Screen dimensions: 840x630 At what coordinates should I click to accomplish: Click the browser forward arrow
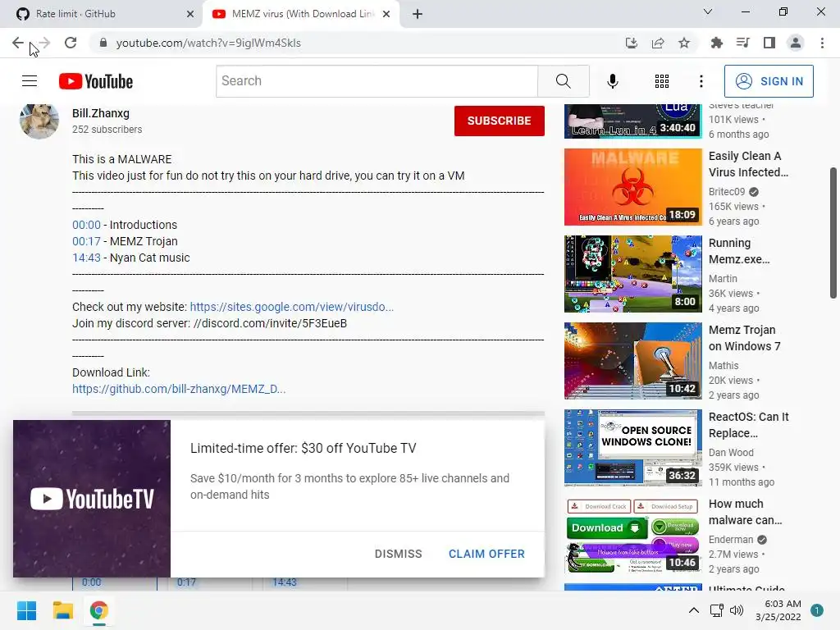point(44,43)
